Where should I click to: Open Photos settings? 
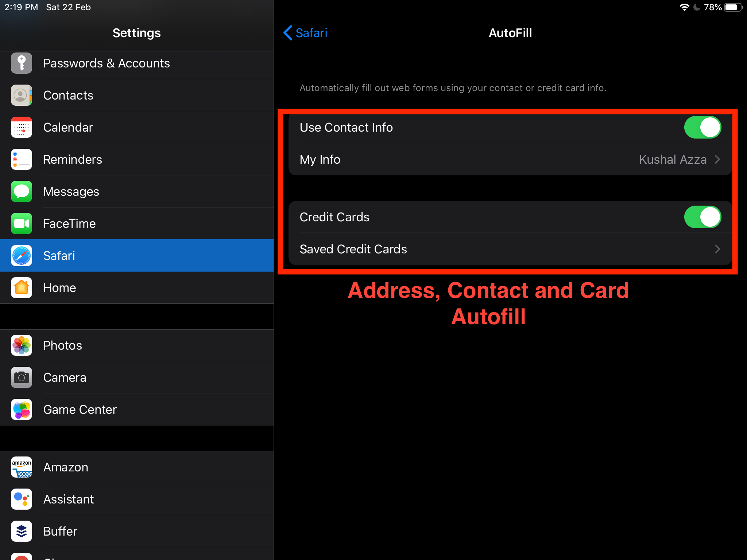coord(137,345)
